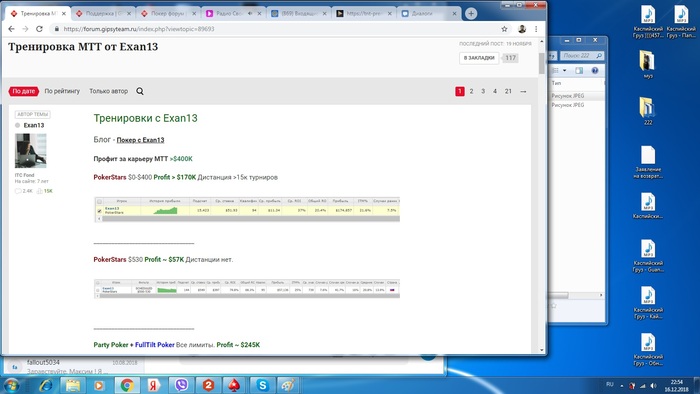Sort posts by 'По дате'
This screenshot has width=700, height=394.
(x=24, y=91)
